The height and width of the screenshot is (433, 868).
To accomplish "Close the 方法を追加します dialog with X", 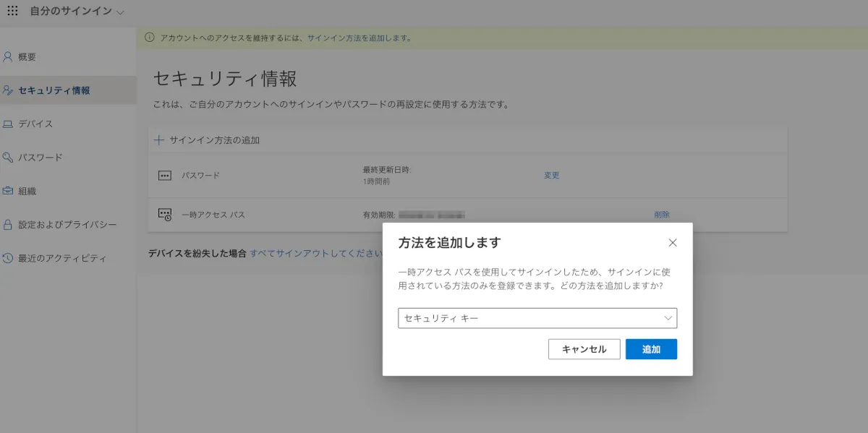I will pos(673,243).
